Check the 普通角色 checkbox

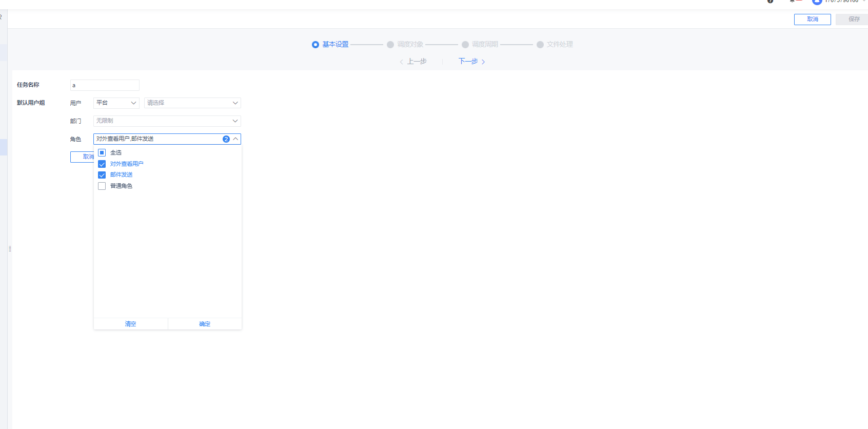click(x=102, y=186)
